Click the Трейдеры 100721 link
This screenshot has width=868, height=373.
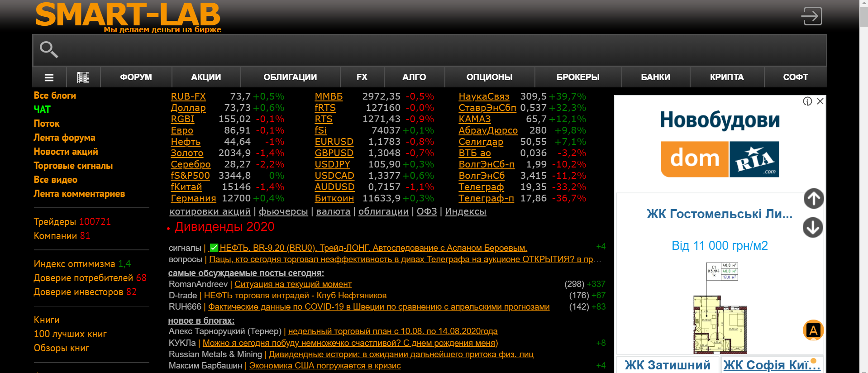point(72,222)
